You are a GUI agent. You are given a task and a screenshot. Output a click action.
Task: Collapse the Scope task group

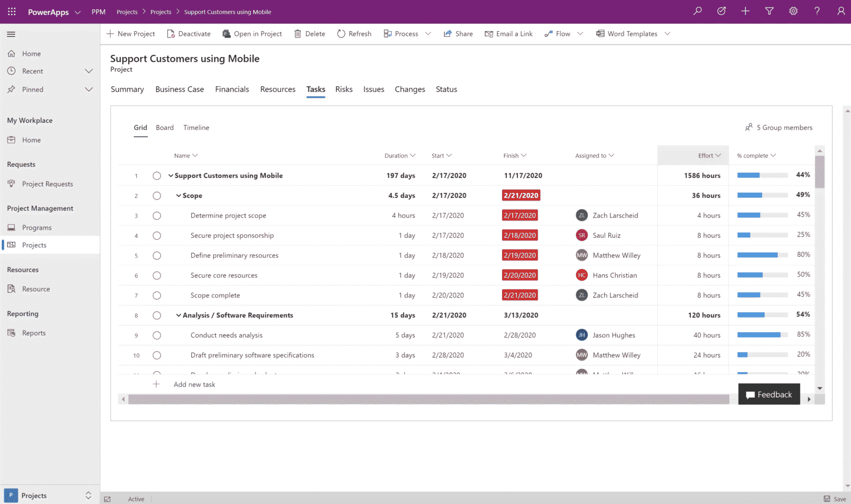point(179,196)
